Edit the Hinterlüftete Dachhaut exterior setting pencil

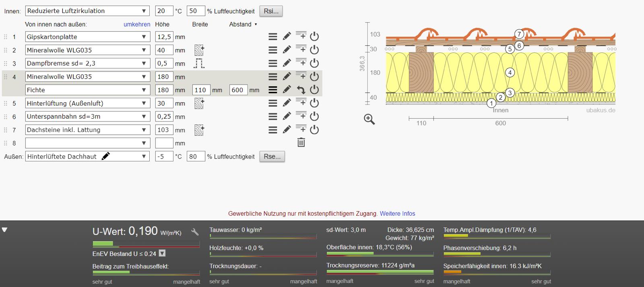coord(105,156)
